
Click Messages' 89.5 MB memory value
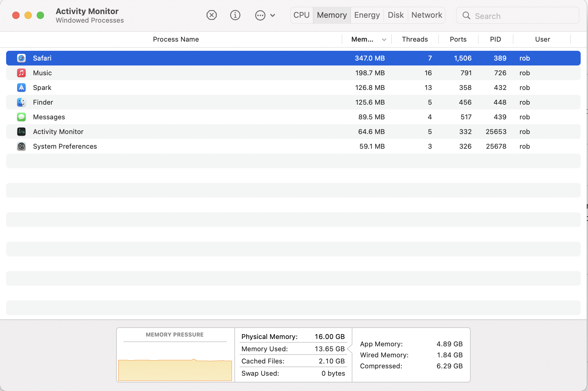(372, 117)
